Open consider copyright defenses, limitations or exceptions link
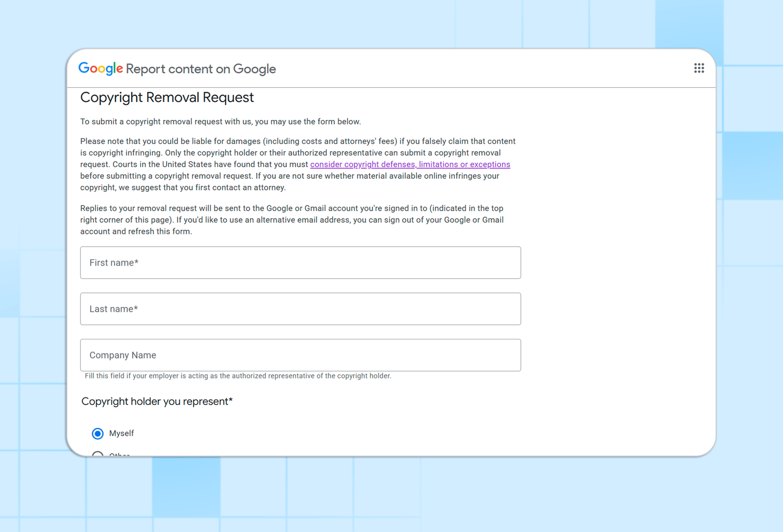 pos(410,164)
